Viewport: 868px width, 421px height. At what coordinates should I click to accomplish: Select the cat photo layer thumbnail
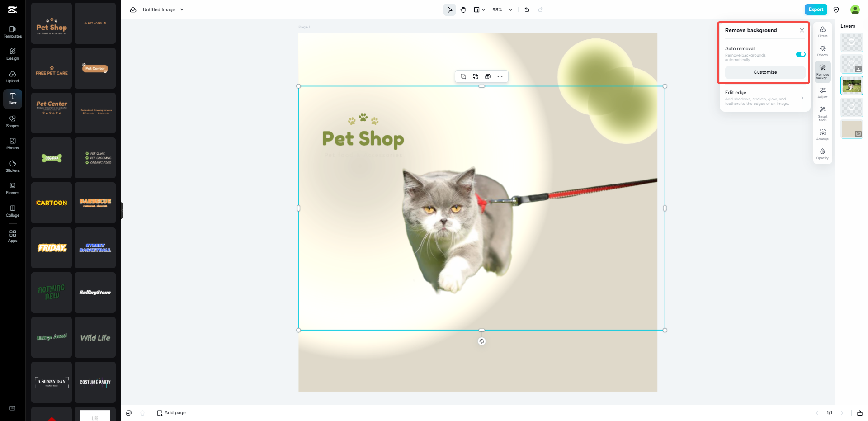click(852, 85)
